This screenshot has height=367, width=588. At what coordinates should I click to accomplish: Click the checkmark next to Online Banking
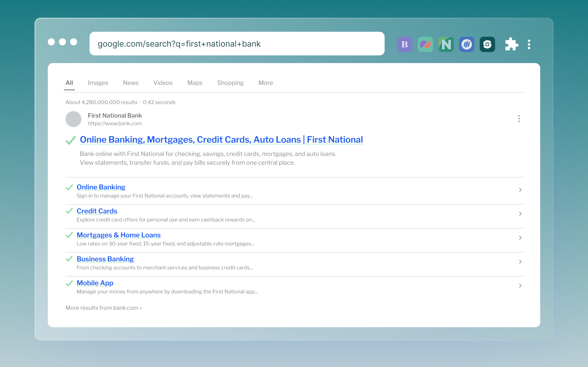click(69, 187)
